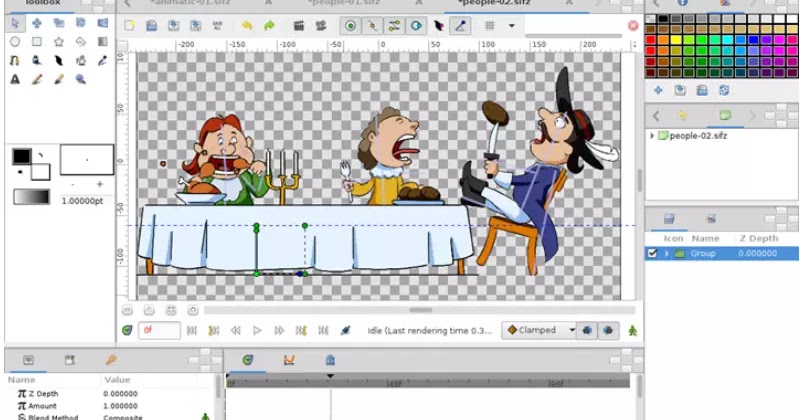Expand the Group layer row
The height and width of the screenshot is (420, 800).
[x=666, y=254]
